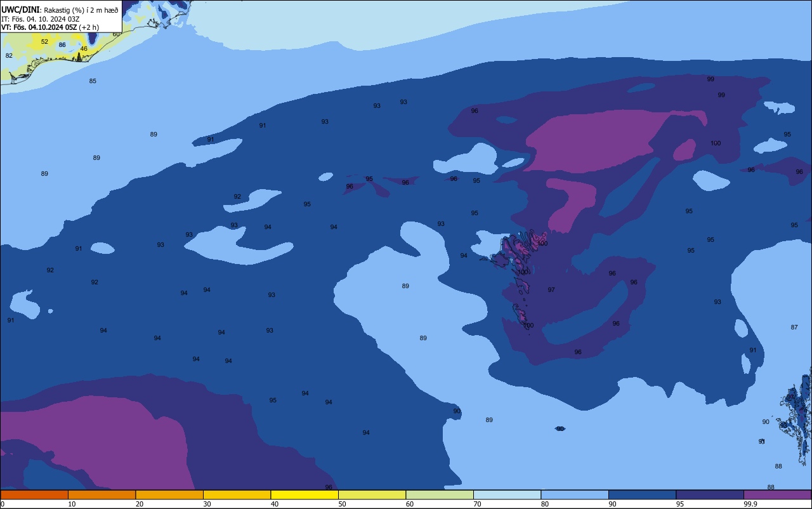Pick the purple legend swatch above 99.9
Viewport: 812px width, 509px height.
point(777,494)
